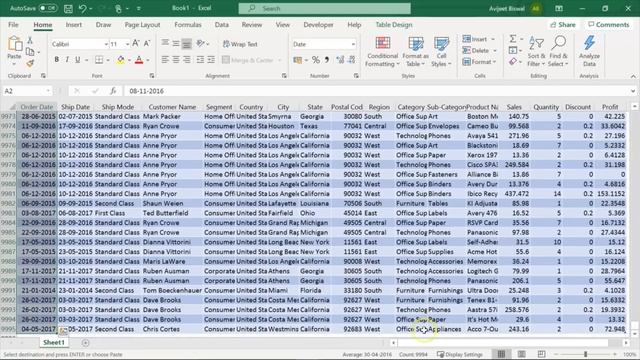Open Format as Table gallery
This screenshot has width=640, height=360.
click(x=416, y=52)
